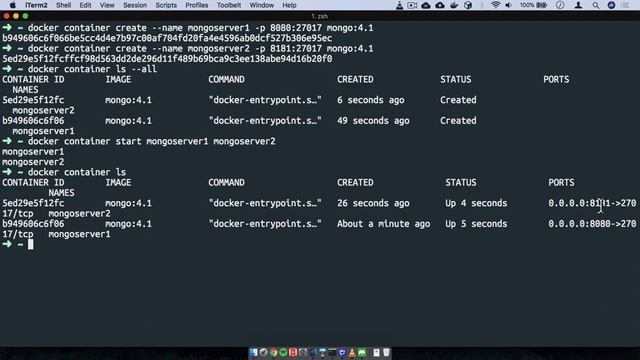Click the long hash starting 5ed29e5f12fcffcf
The width and height of the screenshot is (640, 360).
[167, 59]
